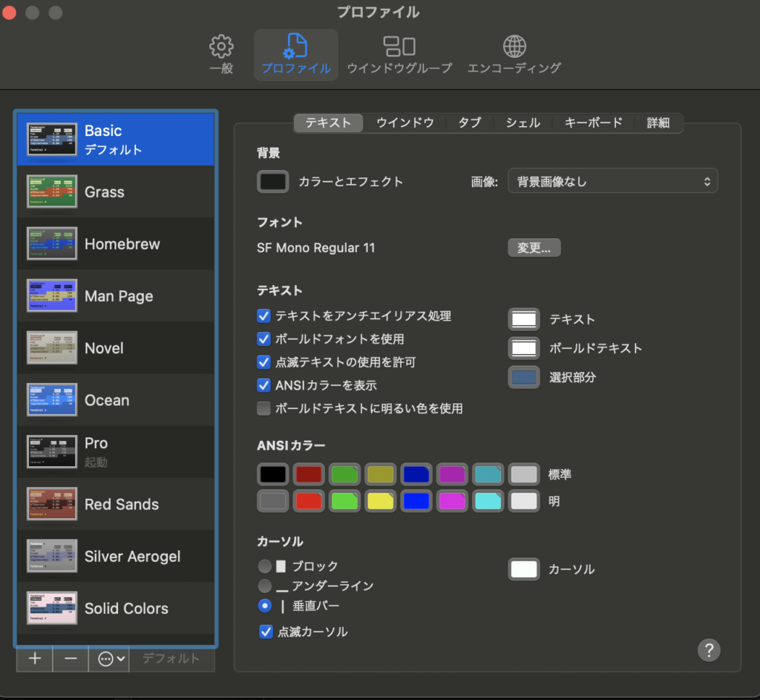Enable ボールドテキストに明るい色を使用 checkbox

point(263,409)
